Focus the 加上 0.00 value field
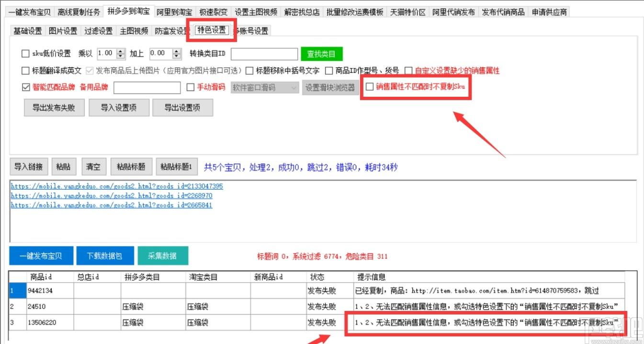Screen dimensions: 644x344 [161, 53]
